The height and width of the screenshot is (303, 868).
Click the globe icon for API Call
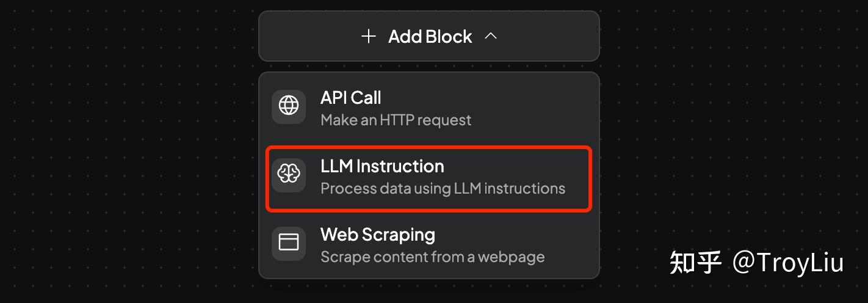(289, 106)
